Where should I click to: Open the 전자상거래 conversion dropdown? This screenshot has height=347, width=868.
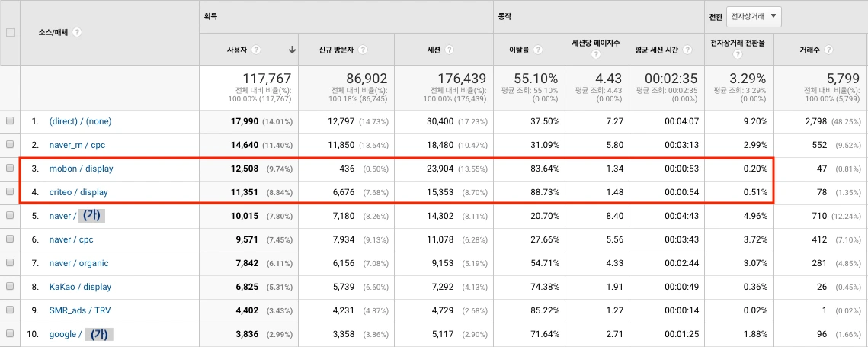pos(754,16)
